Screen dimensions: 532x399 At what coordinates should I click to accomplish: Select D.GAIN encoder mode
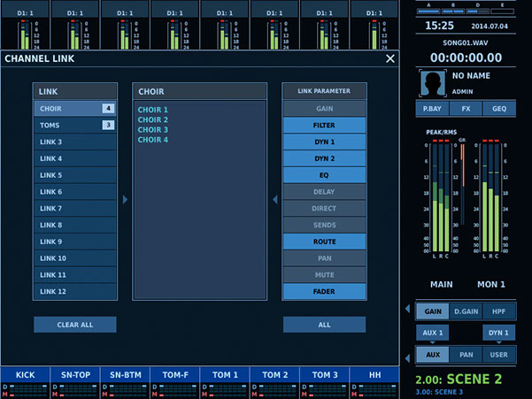pyautogui.click(x=466, y=311)
